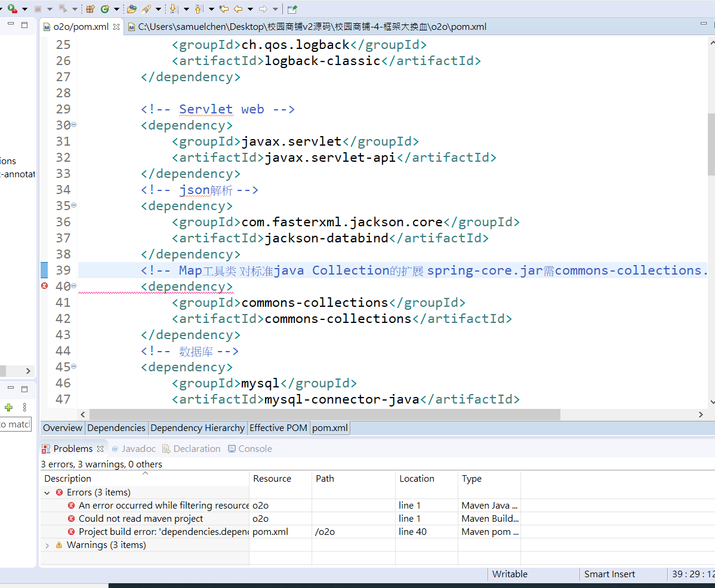
Task: Sort problems by the Resource column header
Action: pos(272,479)
